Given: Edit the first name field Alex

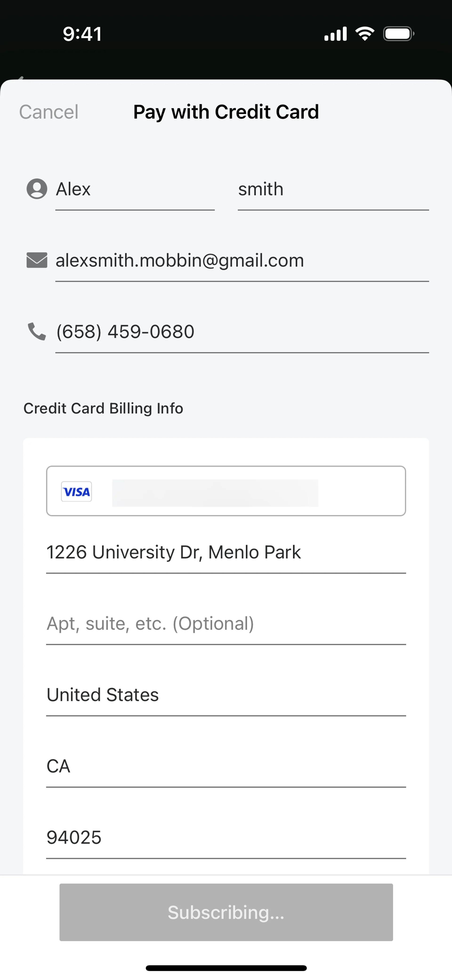Looking at the screenshot, I should tap(135, 190).
